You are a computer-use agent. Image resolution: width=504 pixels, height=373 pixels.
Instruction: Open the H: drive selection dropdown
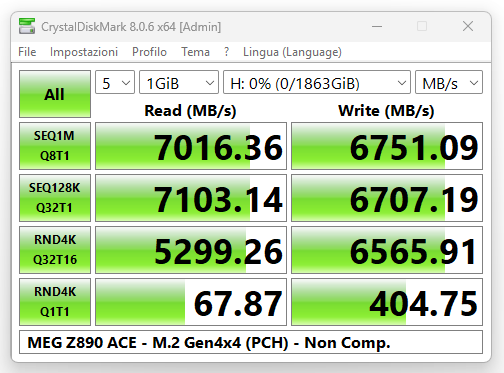tap(317, 82)
